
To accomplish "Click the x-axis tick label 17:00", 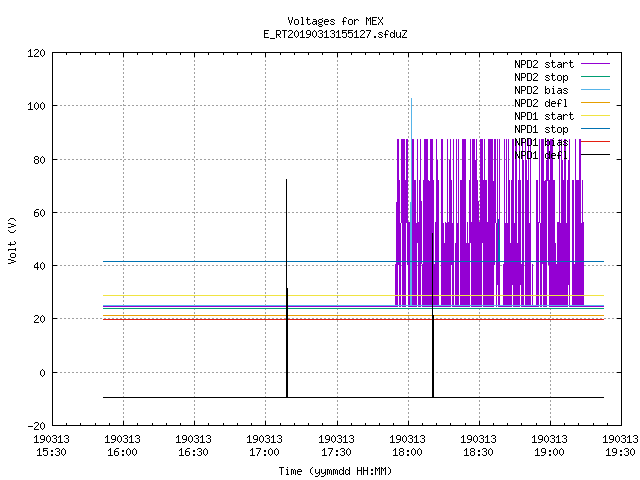I will coord(264,452).
